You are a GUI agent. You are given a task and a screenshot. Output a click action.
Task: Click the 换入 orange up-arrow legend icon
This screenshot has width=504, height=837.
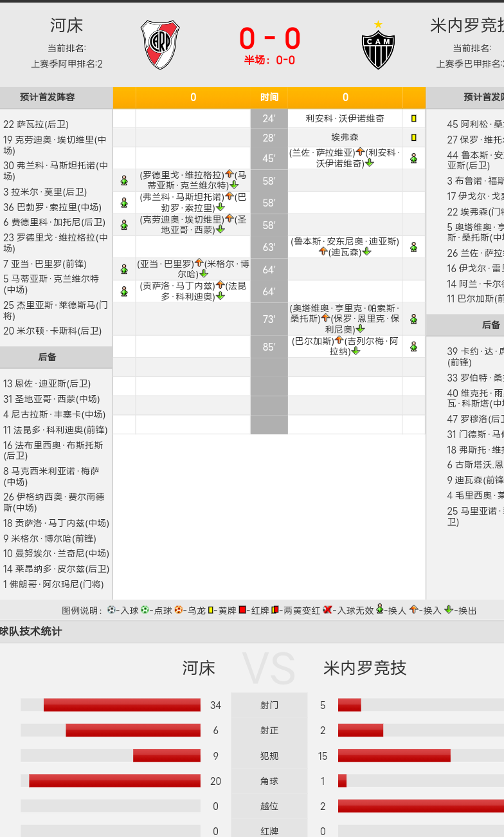pyautogui.click(x=413, y=610)
